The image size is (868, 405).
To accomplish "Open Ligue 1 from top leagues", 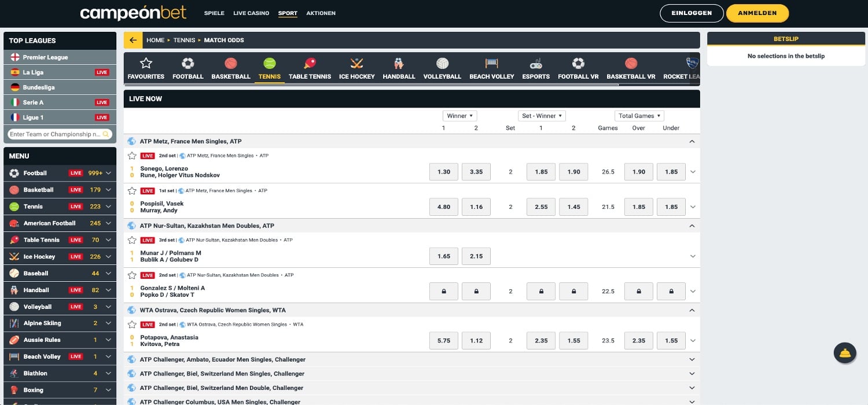I will tap(60, 117).
